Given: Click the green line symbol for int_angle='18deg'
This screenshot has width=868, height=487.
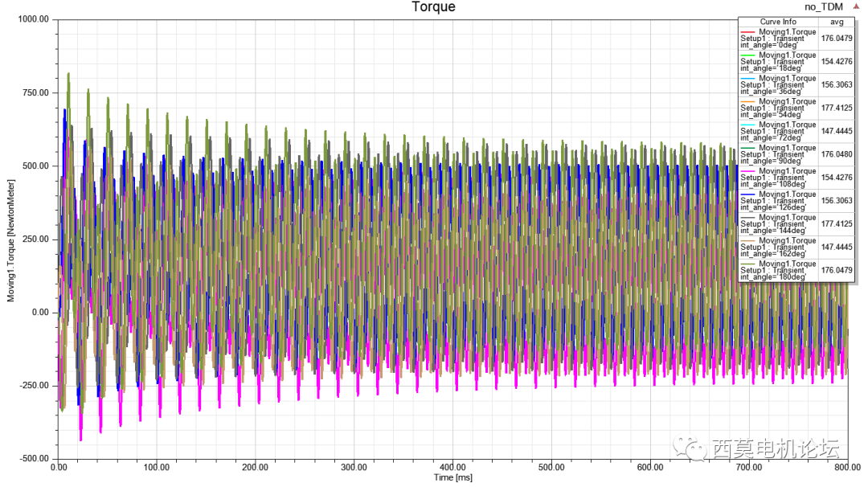Looking at the screenshot, I should click(747, 56).
